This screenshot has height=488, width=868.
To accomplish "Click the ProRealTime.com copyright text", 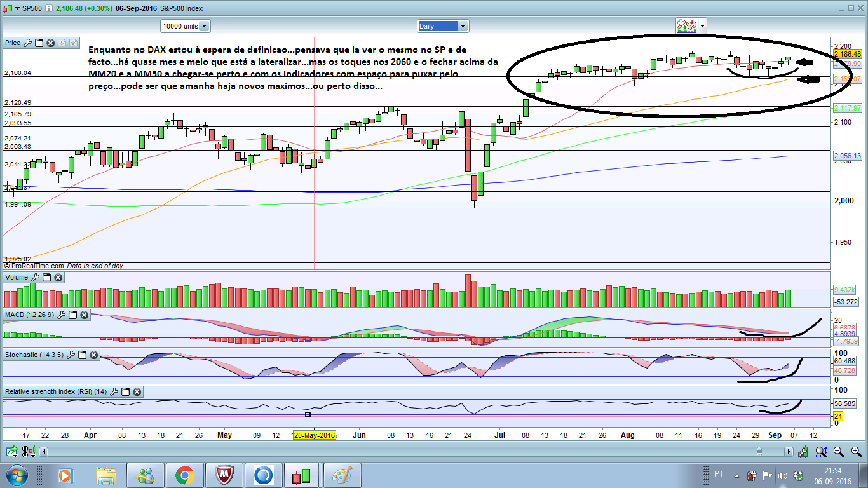I will pos(34,266).
